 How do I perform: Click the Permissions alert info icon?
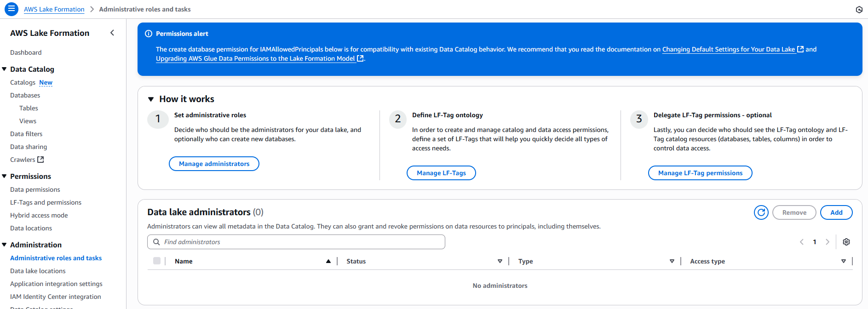click(x=149, y=34)
